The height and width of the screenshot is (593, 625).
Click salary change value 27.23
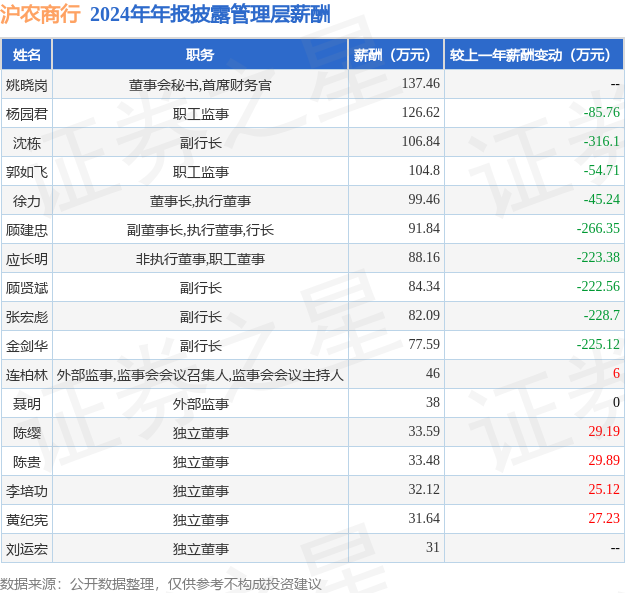point(604,518)
